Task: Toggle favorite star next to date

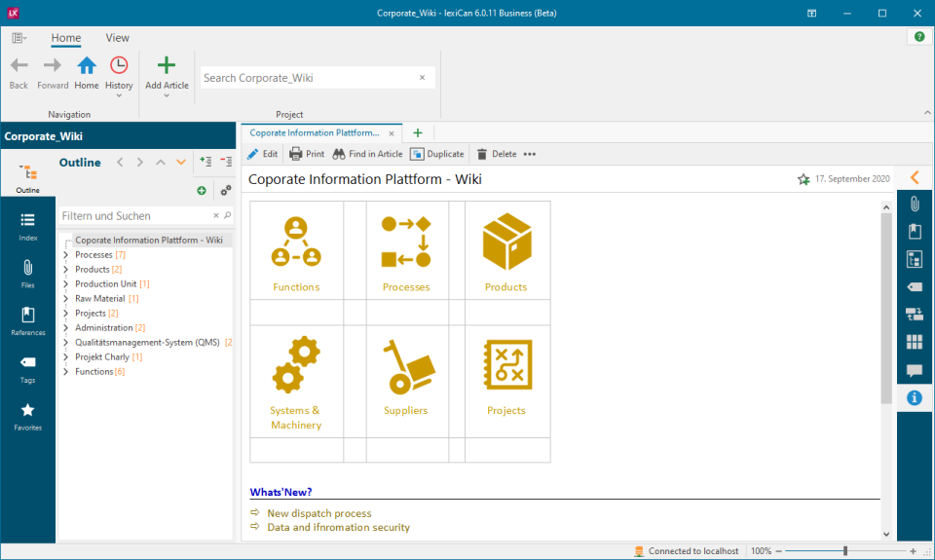Action: click(x=804, y=179)
